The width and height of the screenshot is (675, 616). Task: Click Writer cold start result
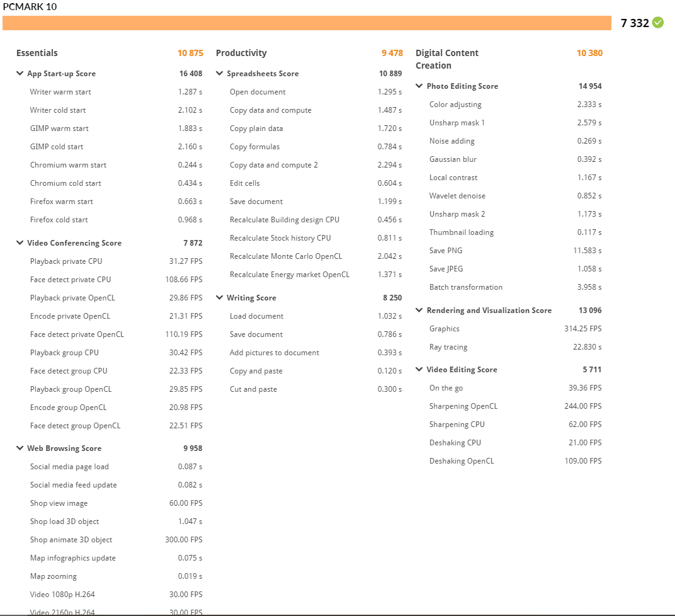point(190,110)
